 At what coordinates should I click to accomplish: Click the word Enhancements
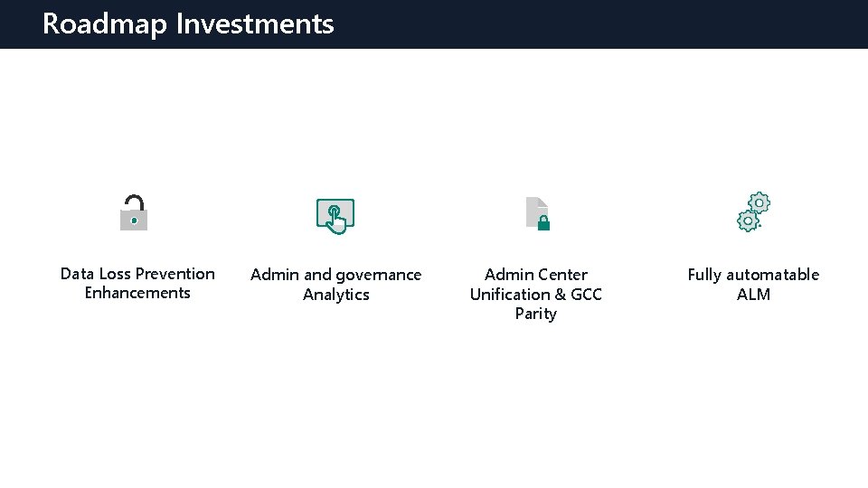point(137,293)
